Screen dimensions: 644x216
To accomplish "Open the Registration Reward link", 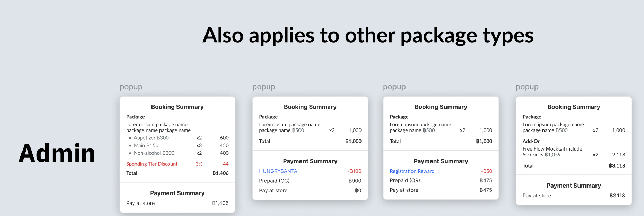I will pyautogui.click(x=412, y=171).
